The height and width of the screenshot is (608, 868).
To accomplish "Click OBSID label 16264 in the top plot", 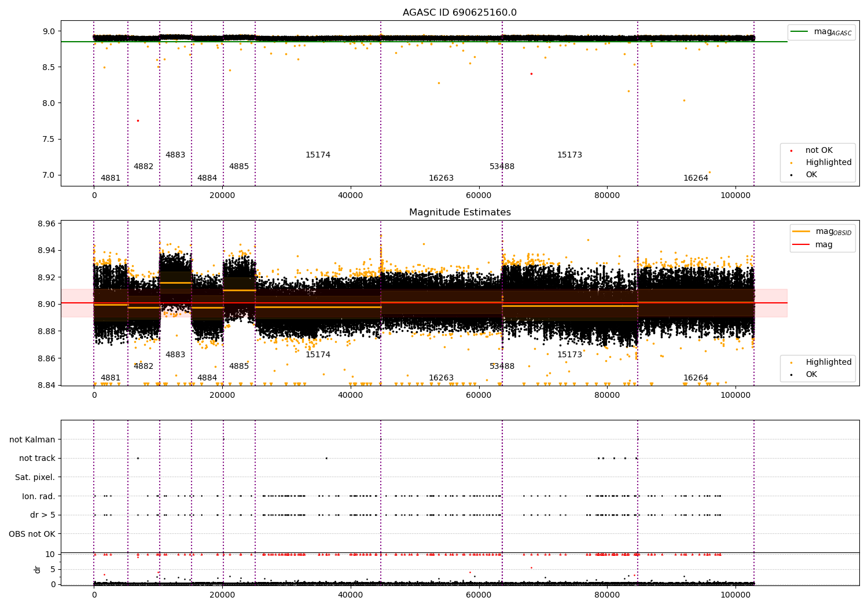I will 696,178.
